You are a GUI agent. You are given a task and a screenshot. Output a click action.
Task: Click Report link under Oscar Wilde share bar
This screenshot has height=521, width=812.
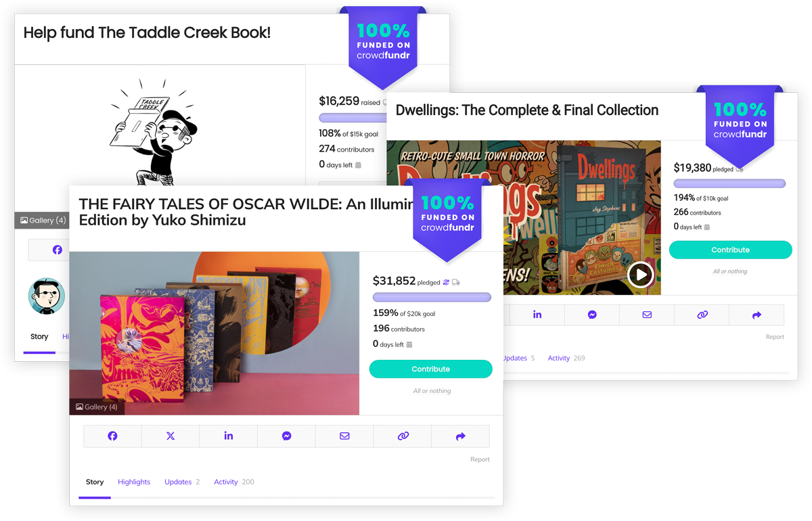[x=480, y=459]
